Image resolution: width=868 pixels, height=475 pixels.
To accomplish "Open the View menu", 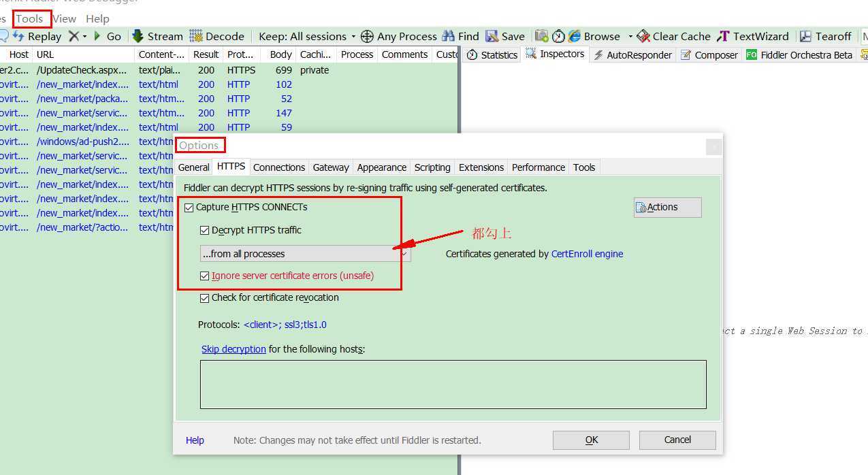I will pos(64,18).
